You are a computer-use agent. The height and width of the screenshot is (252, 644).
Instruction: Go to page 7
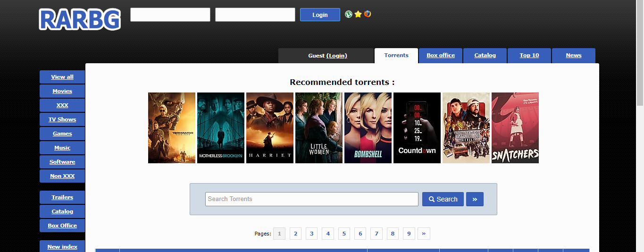[x=376, y=234]
